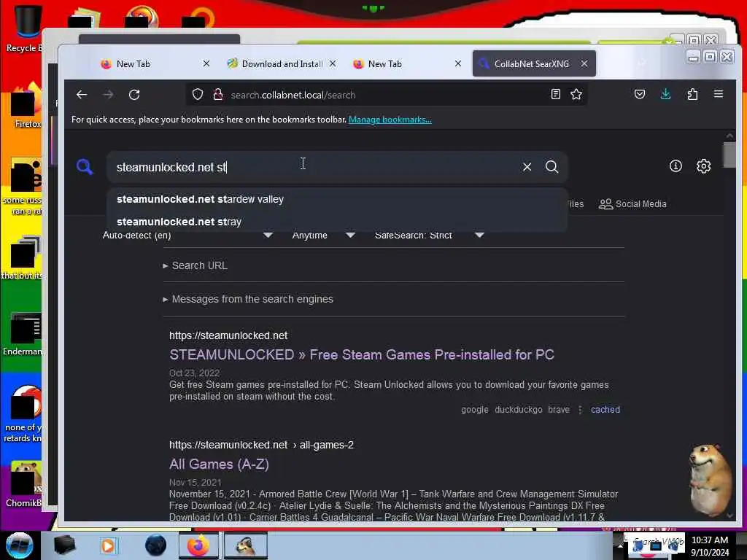Image resolution: width=747 pixels, height=560 pixels.
Task: Open the Pocket save icon
Action: [639, 94]
